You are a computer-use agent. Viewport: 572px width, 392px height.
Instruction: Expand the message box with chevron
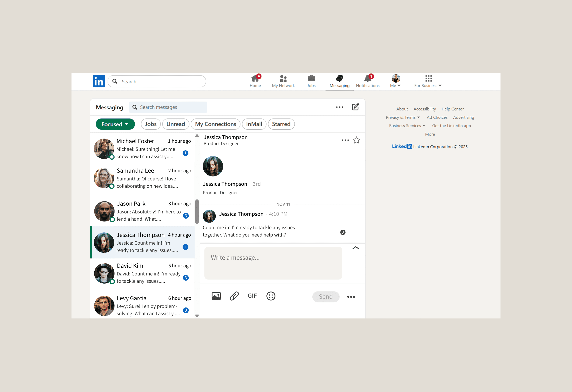[356, 248]
